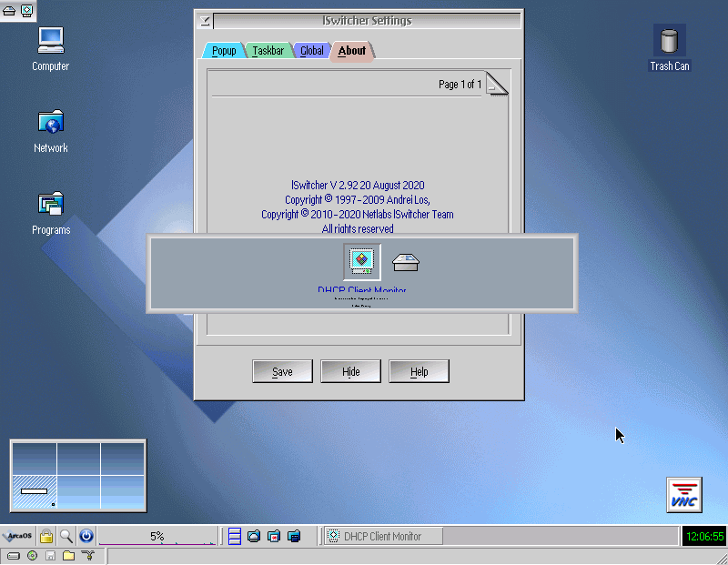The image size is (728, 565).
Task: Open the ISwitcher Settings title-bar system menu
Action: [205, 21]
